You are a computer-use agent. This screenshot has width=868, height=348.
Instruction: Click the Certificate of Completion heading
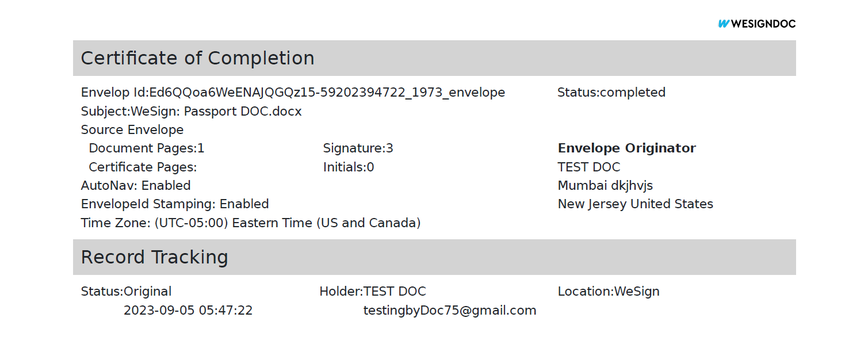(197, 58)
